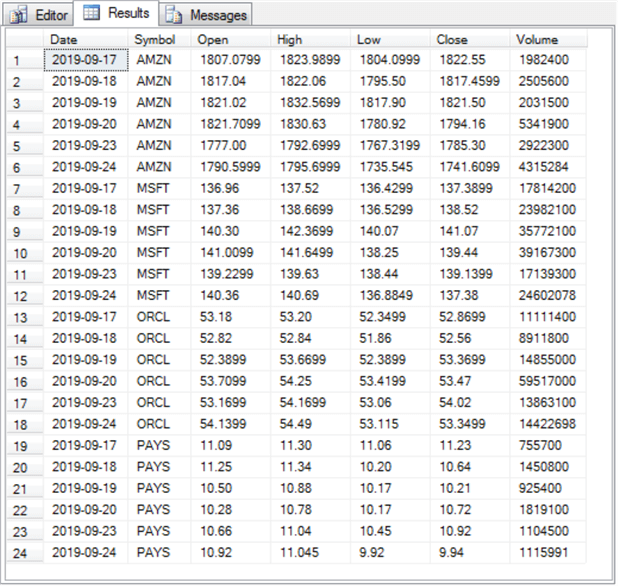Click the high value 10.88
The height and width of the screenshot is (586, 618).
pos(310,488)
